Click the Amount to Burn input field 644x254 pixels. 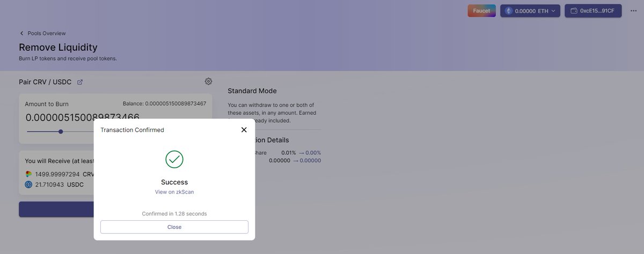pyautogui.click(x=83, y=117)
